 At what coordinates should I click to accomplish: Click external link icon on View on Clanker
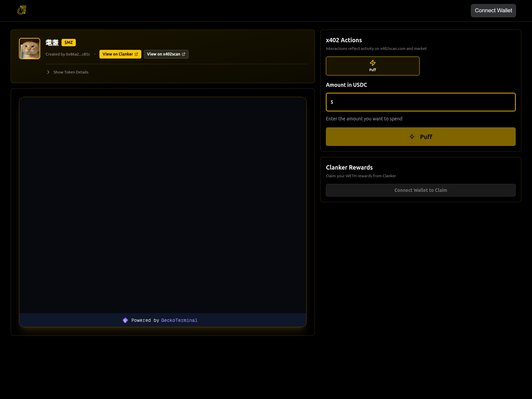pos(136,54)
